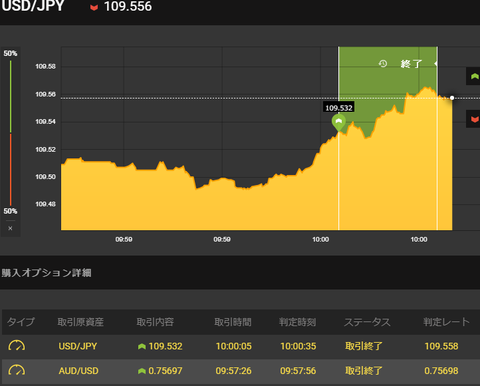The image size is (480, 386).
Task: Click the USD/JPY pair title
Action: [x=32, y=6]
